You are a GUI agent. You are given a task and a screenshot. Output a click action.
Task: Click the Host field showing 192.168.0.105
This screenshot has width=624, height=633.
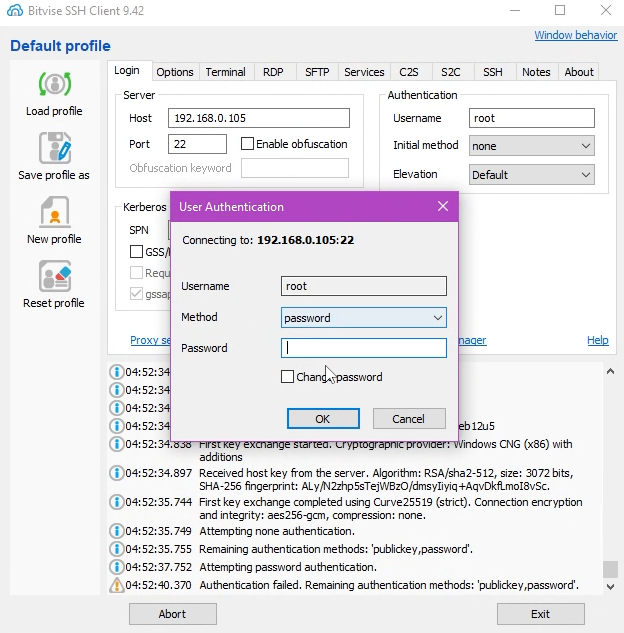point(259,118)
